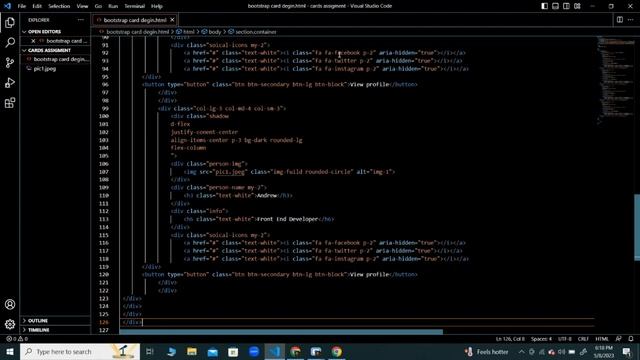Open weather widget Feels hotter
The width and height of the screenshot is (640, 360).
[x=487, y=351]
